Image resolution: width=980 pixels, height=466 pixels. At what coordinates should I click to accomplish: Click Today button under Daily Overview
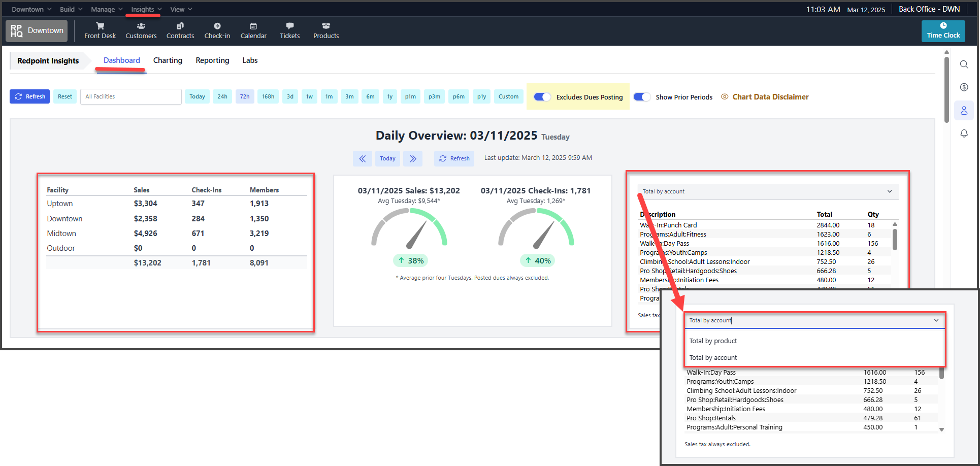pyautogui.click(x=387, y=158)
